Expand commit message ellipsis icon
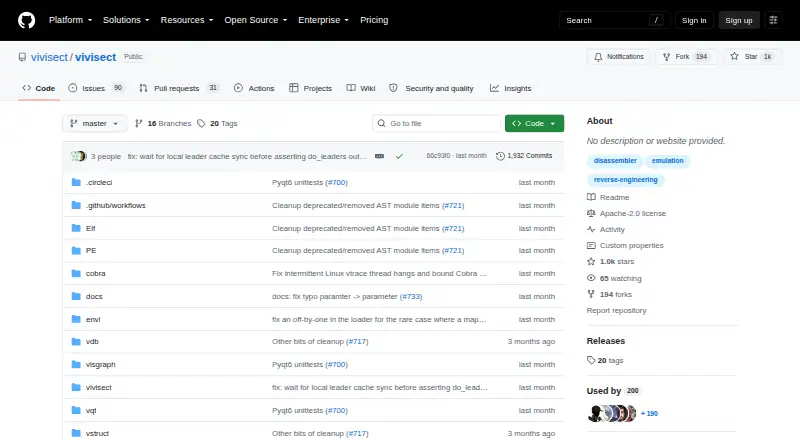This screenshot has height=440, width=800. pyautogui.click(x=379, y=156)
